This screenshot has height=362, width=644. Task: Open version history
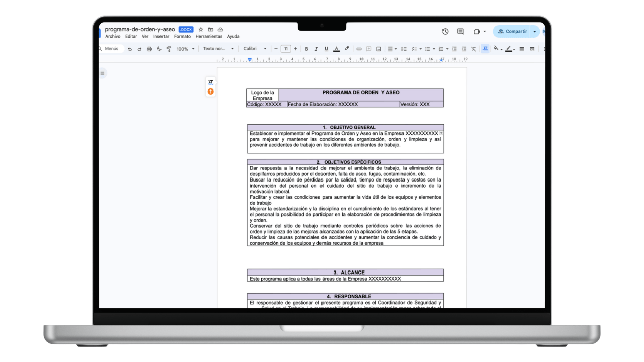[x=445, y=31]
